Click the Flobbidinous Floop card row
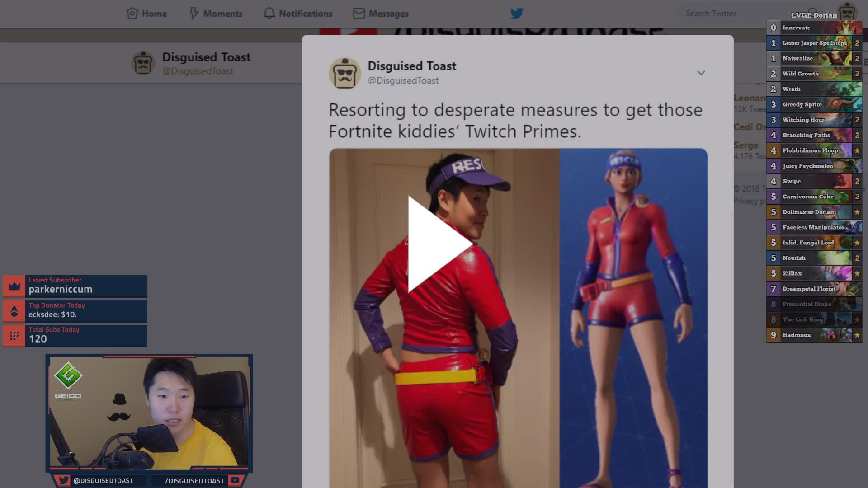868x488 pixels. point(814,150)
